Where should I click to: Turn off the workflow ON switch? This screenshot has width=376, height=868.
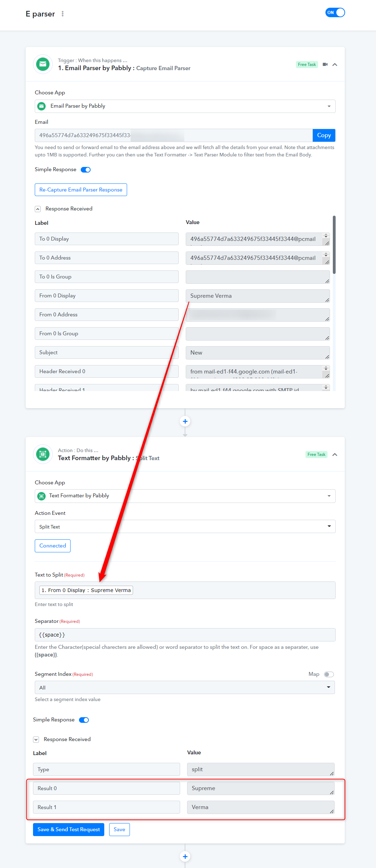click(335, 13)
